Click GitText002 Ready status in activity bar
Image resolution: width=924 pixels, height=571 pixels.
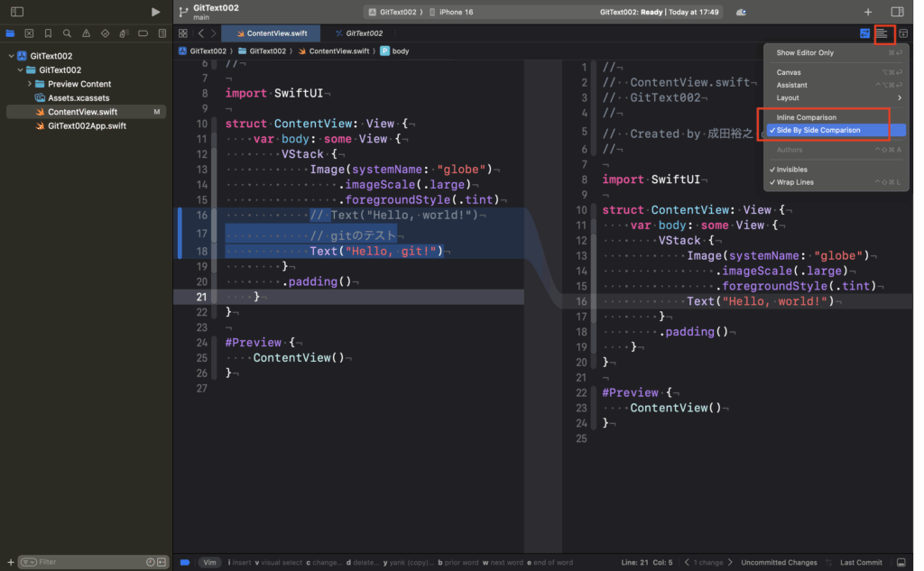pos(659,12)
